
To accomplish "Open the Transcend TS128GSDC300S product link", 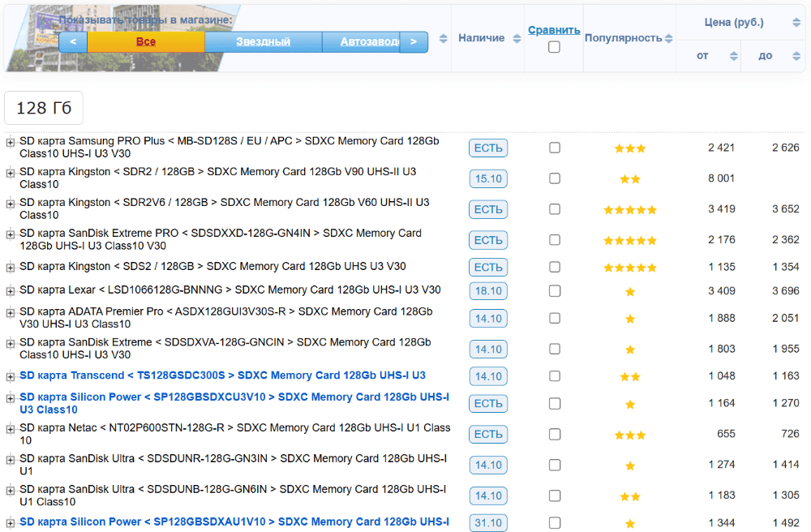I will click(222, 375).
